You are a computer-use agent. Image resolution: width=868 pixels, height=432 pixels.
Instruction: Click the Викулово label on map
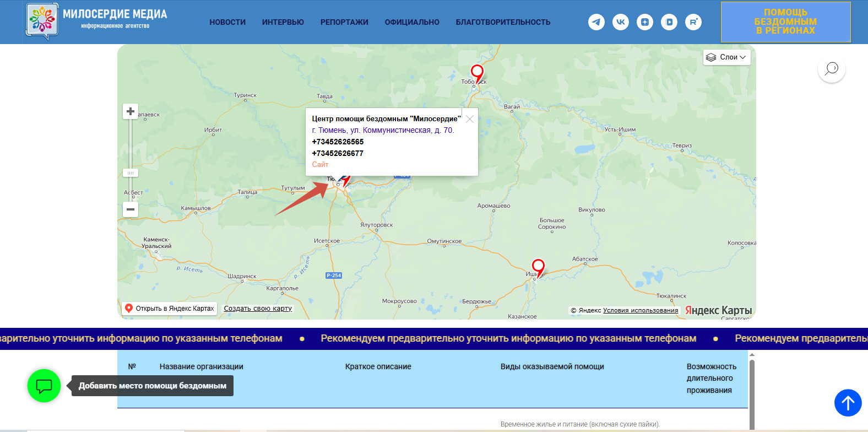[592, 210]
